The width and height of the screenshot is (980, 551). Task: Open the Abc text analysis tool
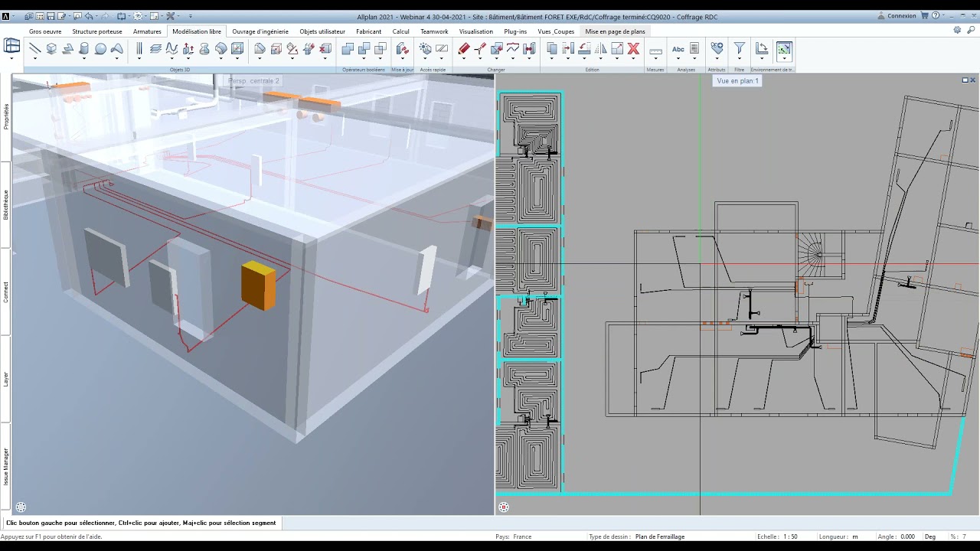click(x=678, y=48)
